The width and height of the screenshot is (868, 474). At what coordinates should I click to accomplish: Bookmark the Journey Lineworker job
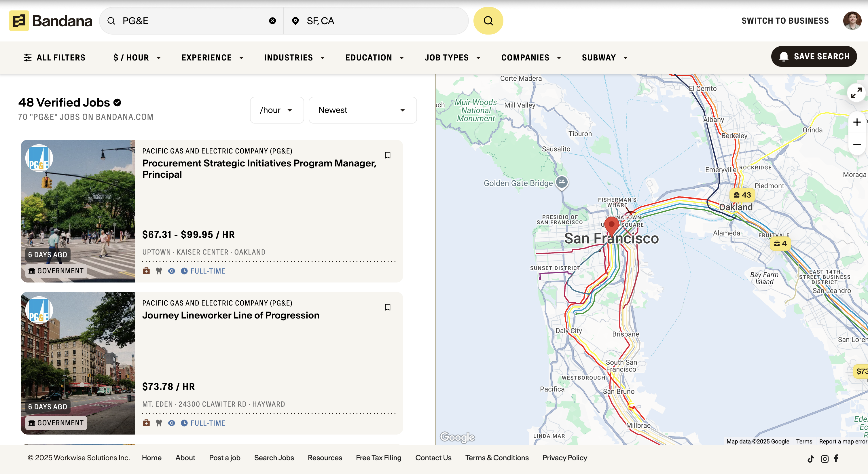tap(388, 307)
